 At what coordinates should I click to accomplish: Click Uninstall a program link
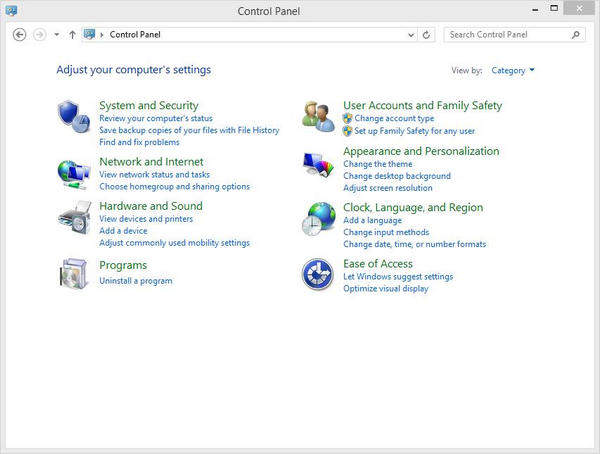pyautogui.click(x=136, y=281)
